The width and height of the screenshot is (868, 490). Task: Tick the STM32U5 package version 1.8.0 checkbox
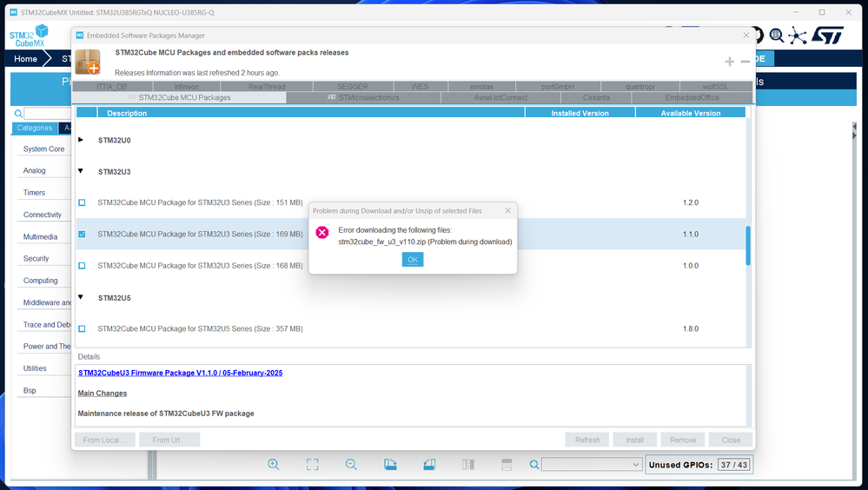point(82,329)
